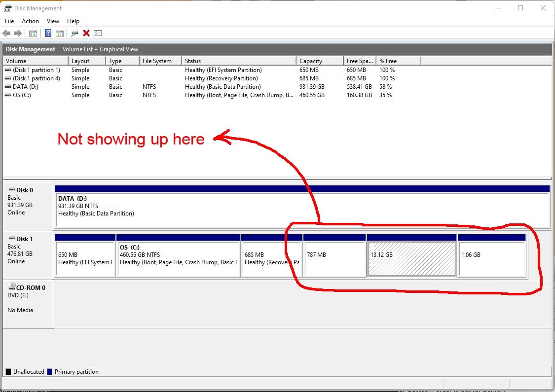The height and width of the screenshot is (392, 555).
Task: Click volume icon for Disk 1 partition 4
Action: (x=8, y=78)
